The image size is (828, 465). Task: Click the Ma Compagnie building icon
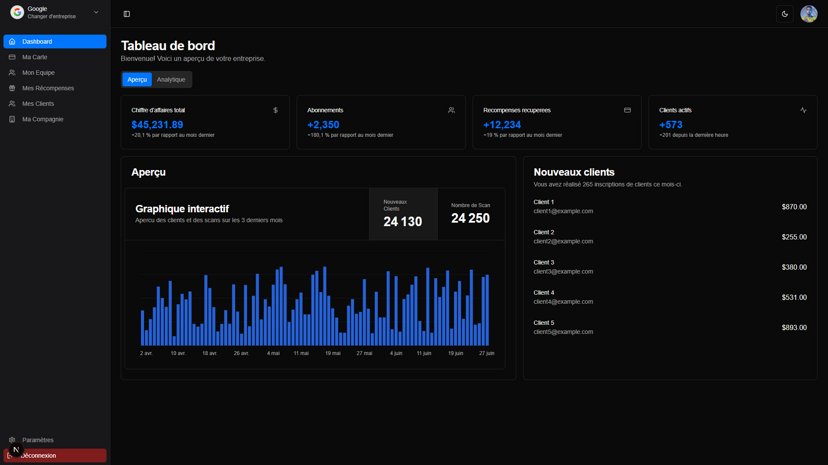[x=12, y=119]
